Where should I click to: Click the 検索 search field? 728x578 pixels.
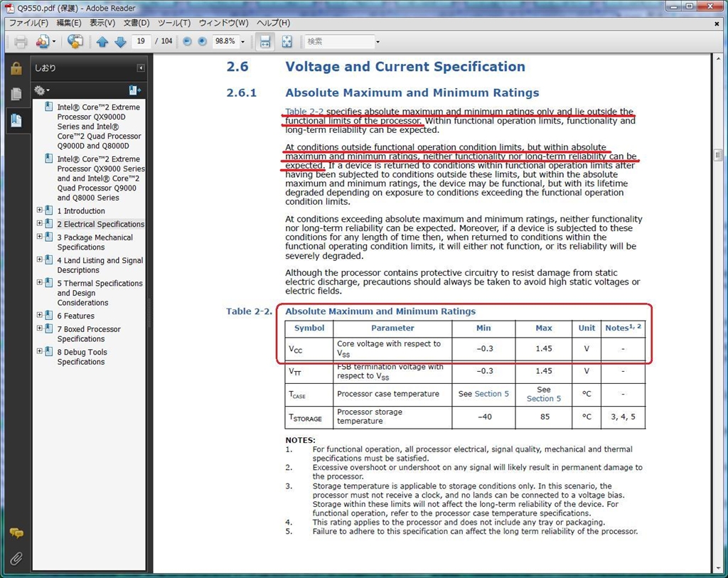click(339, 42)
